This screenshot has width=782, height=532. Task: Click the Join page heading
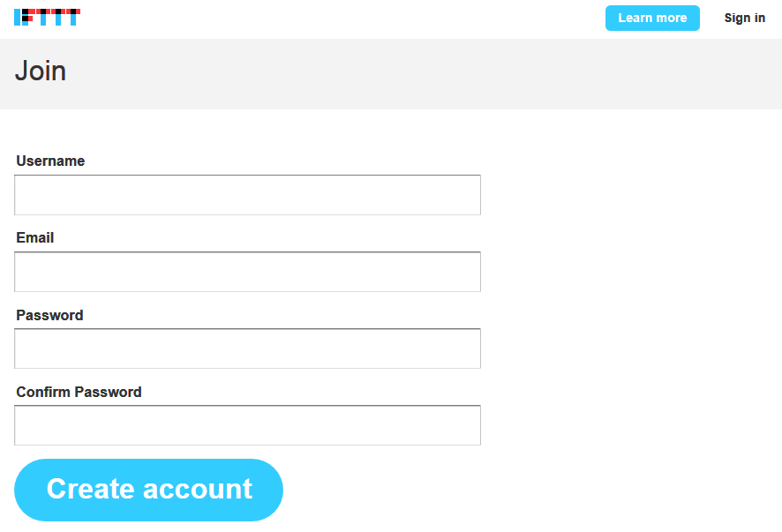[x=41, y=71]
